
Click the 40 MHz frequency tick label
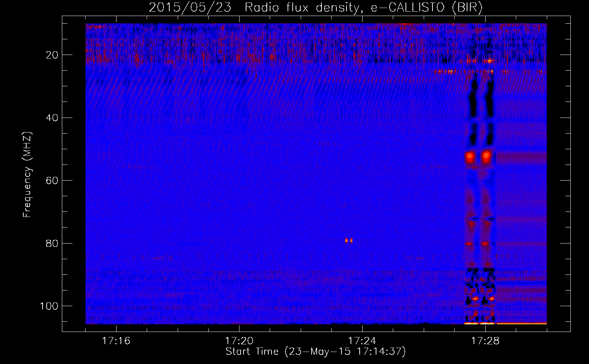[52, 118]
